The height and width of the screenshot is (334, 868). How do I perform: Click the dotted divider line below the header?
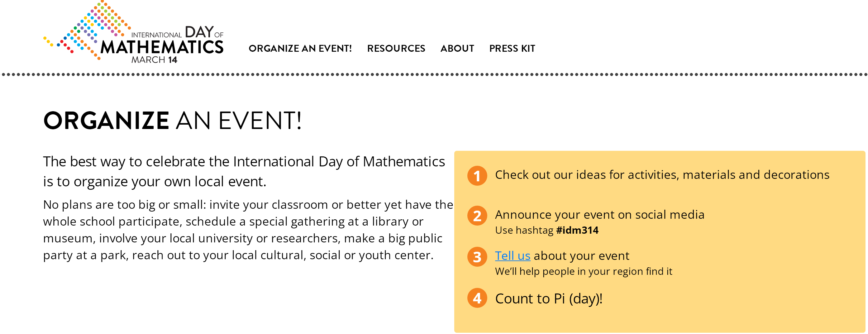tap(434, 74)
